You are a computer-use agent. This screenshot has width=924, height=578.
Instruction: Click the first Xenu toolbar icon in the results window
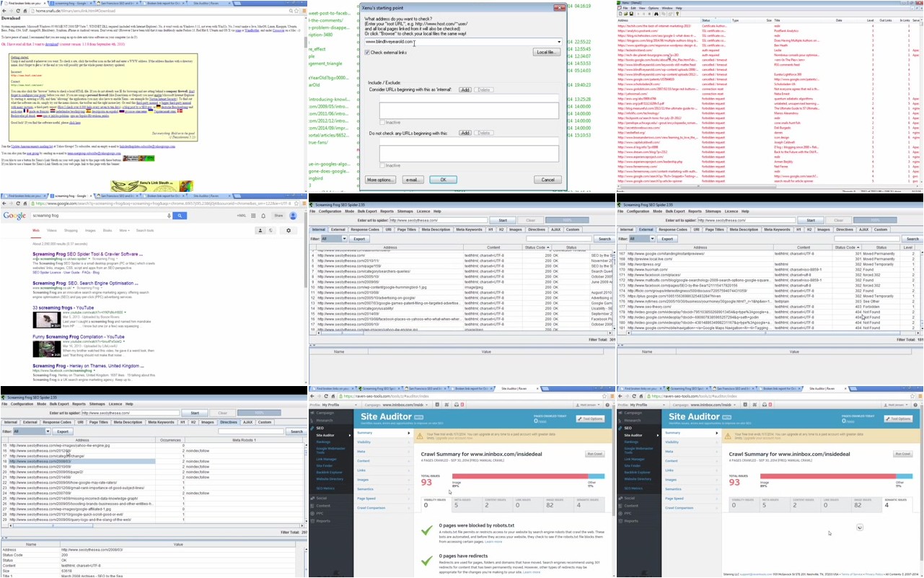pos(621,14)
